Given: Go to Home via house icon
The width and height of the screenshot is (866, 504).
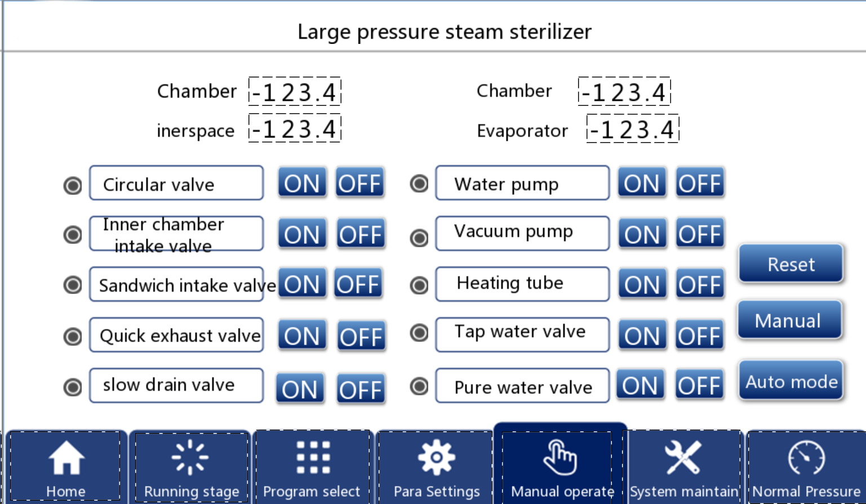Looking at the screenshot, I should [66, 457].
